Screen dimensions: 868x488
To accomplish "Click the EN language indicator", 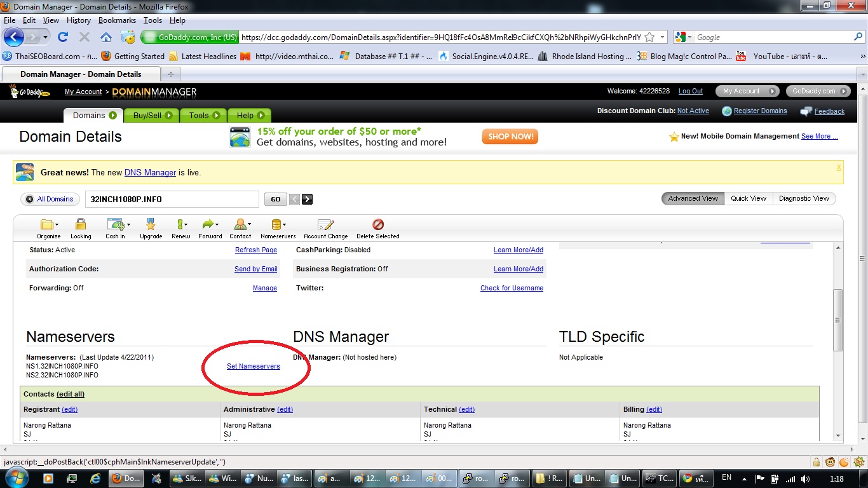I will pos(726,477).
